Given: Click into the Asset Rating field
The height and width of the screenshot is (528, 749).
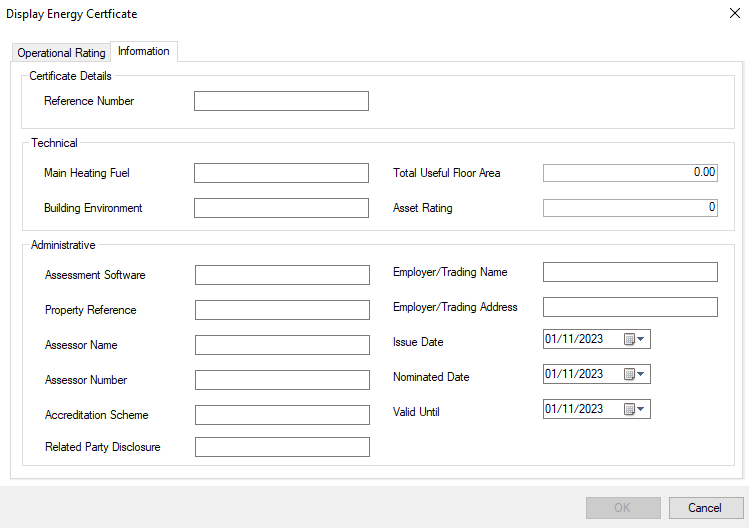Looking at the screenshot, I should click(x=630, y=208).
